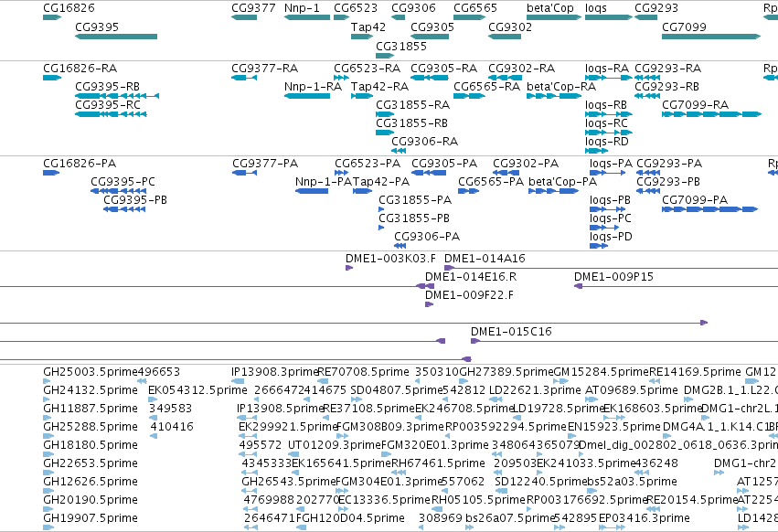
Task: Click the CG6565-RA transcript
Action: 469,96
